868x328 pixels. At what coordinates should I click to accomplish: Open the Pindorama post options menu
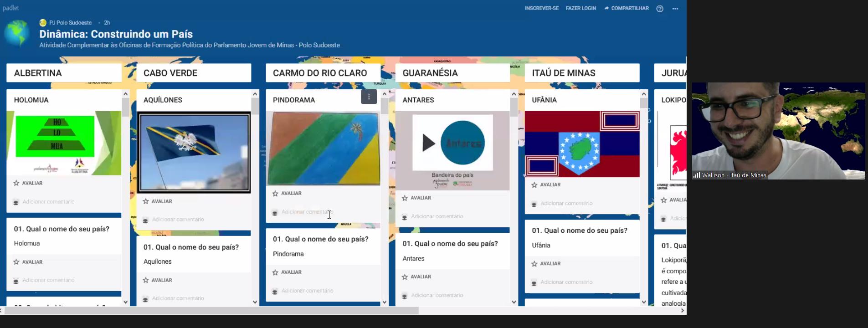369,97
